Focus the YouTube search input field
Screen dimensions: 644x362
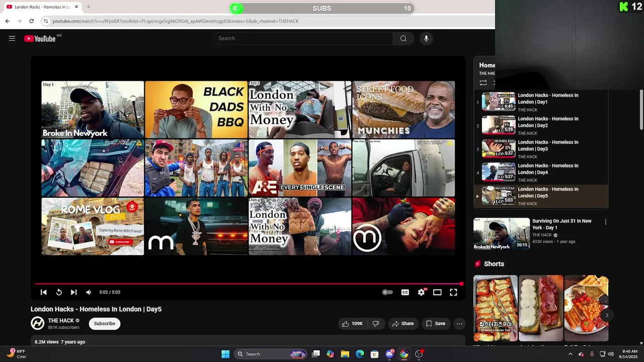click(x=303, y=39)
